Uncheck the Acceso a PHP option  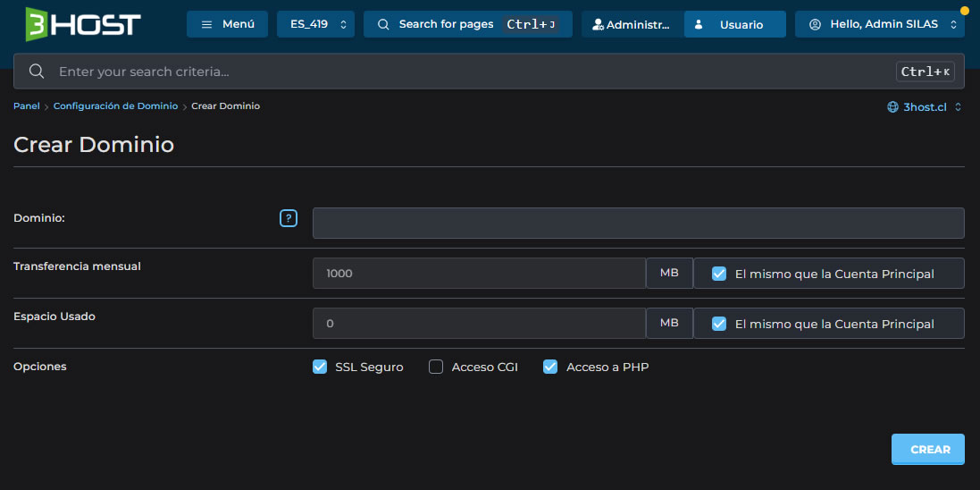coord(550,367)
